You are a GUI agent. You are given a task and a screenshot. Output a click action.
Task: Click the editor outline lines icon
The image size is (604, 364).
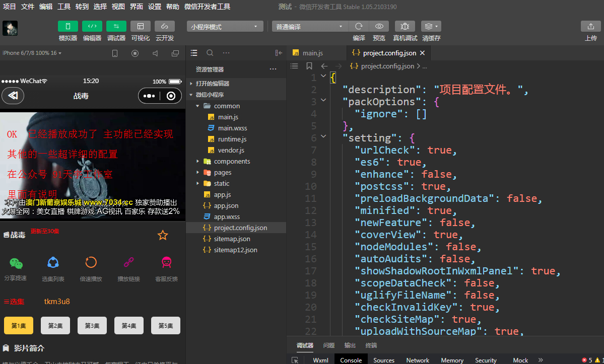(x=294, y=66)
